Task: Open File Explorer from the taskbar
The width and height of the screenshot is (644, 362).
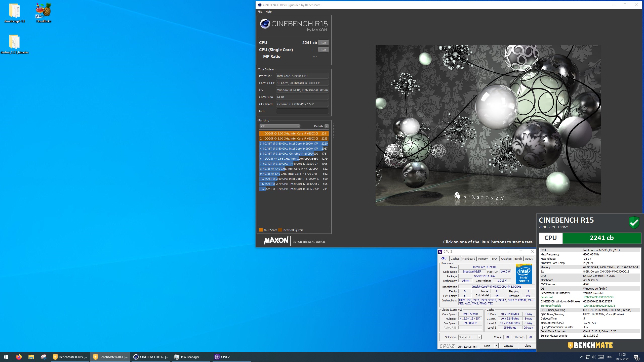Action: (31, 357)
